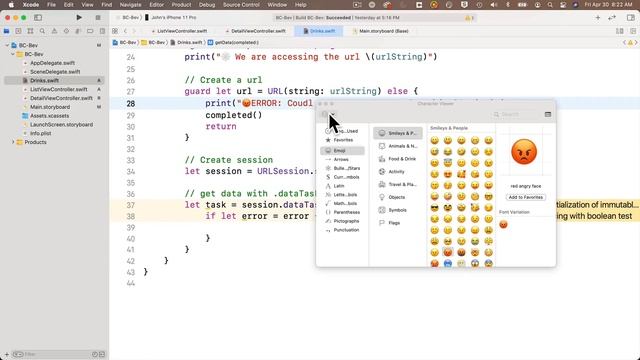Choose Flags emoji group
This screenshot has height=360, width=640.
point(398,223)
